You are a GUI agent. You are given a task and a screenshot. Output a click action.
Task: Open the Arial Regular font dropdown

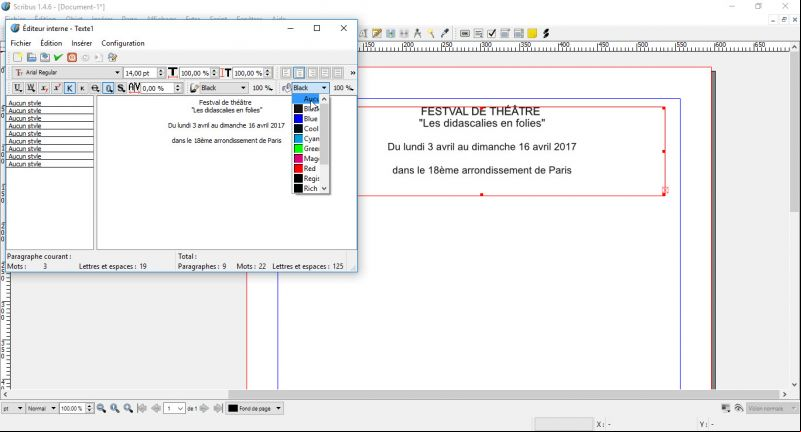67,73
